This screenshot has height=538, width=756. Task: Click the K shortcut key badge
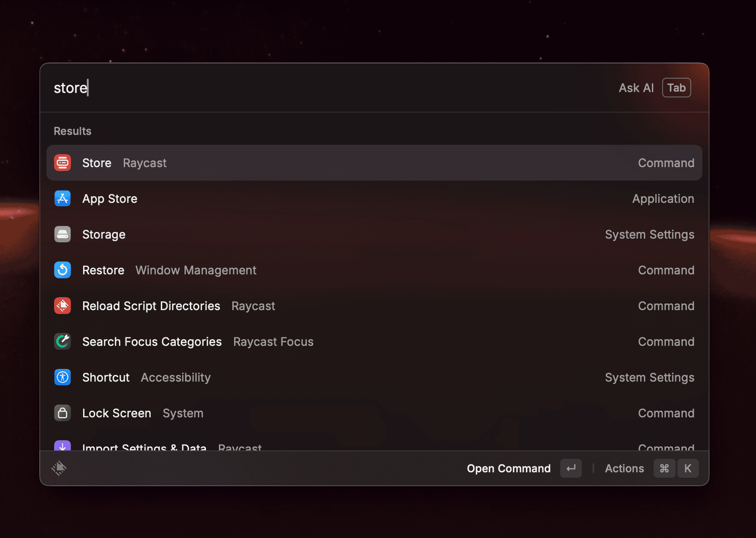[688, 468]
